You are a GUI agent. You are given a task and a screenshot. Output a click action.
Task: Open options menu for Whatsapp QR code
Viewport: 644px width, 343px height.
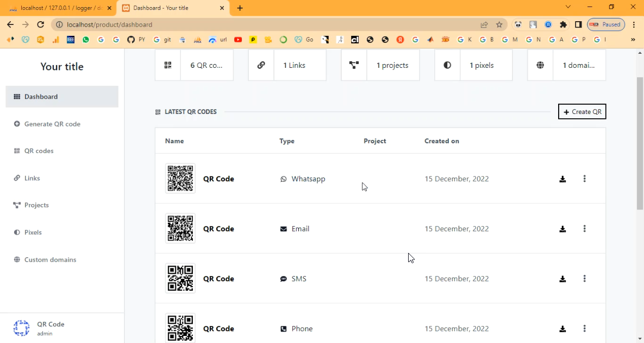(584, 179)
